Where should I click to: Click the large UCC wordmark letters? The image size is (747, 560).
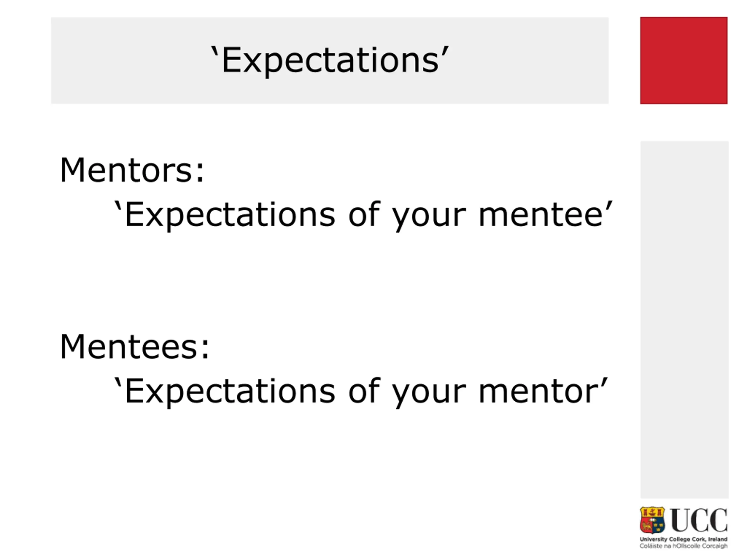point(699,520)
